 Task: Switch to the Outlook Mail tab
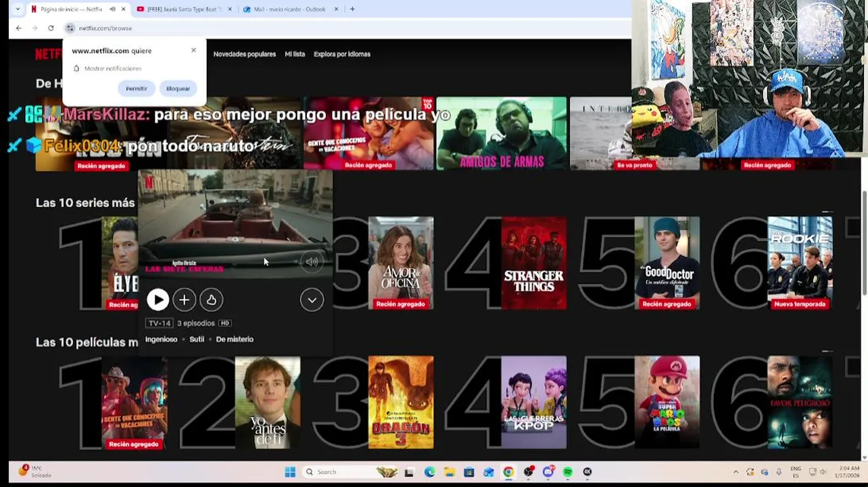click(x=289, y=9)
